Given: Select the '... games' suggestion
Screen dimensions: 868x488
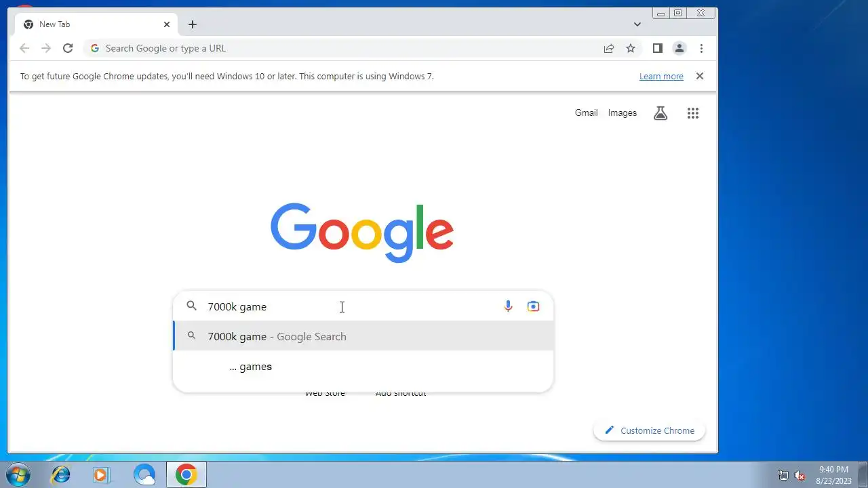Looking at the screenshot, I should pyautogui.click(x=363, y=367).
